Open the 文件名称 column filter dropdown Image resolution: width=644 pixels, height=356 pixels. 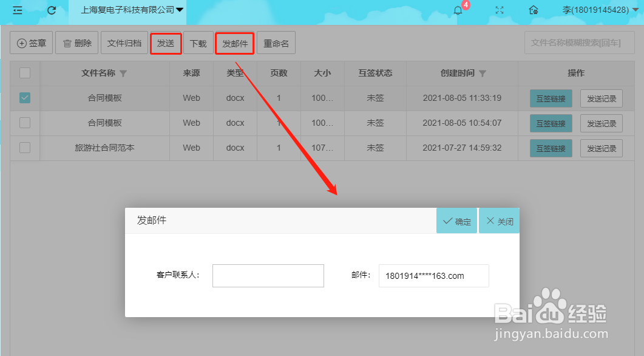tap(124, 73)
